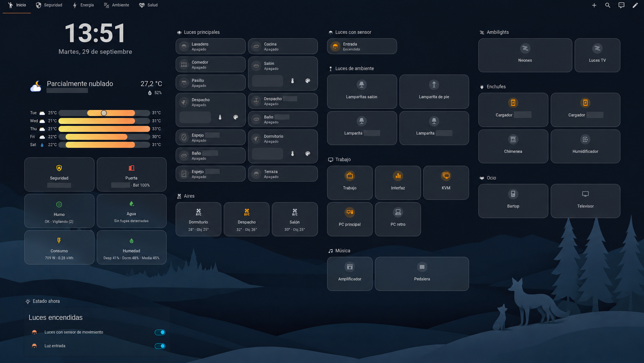Switch to the Energía tab

[83, 5]
